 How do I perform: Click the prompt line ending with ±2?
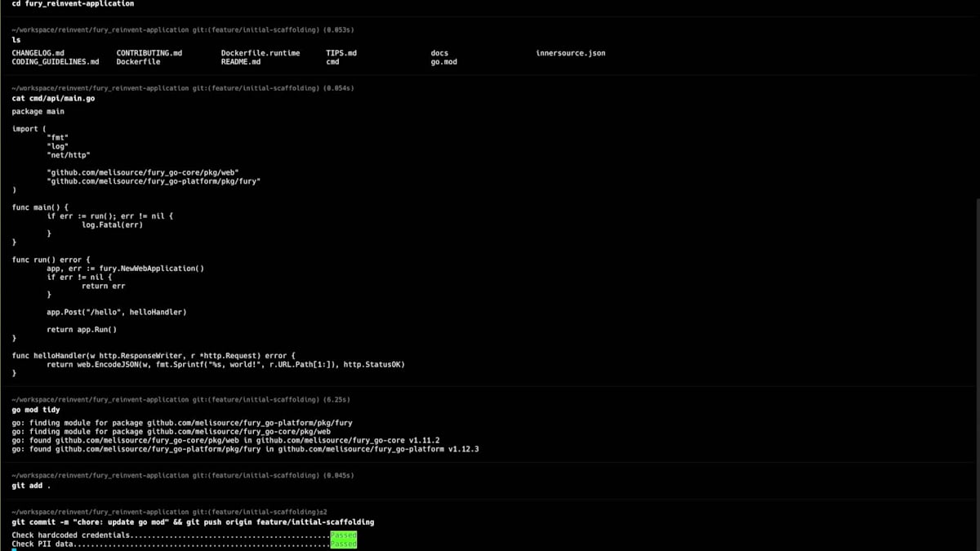(x=169, y=512)
